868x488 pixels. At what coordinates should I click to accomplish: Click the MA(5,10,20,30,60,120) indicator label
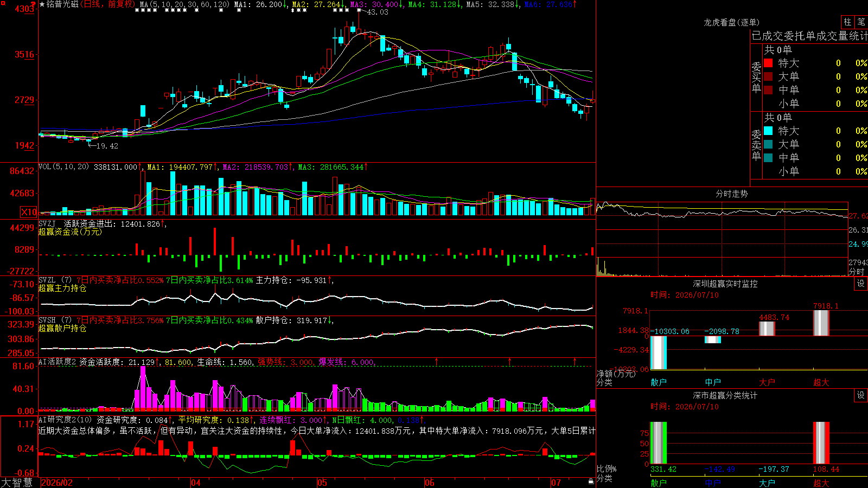tap(184, 4)
